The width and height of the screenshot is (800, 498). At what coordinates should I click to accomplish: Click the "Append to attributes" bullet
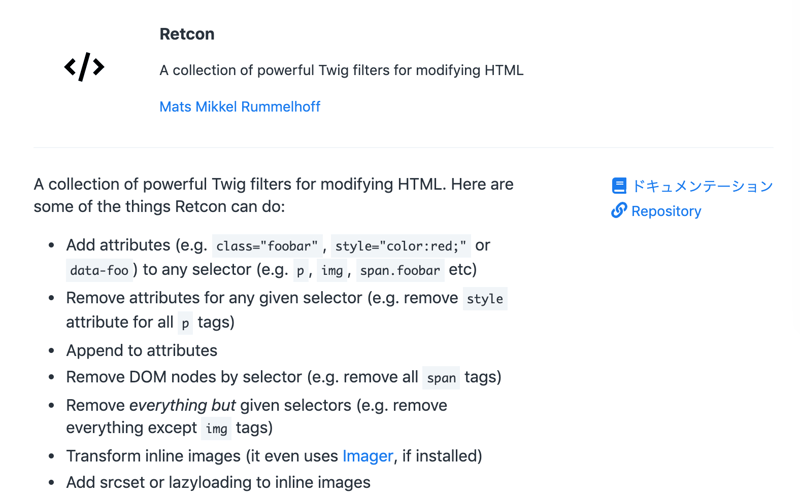141,350
